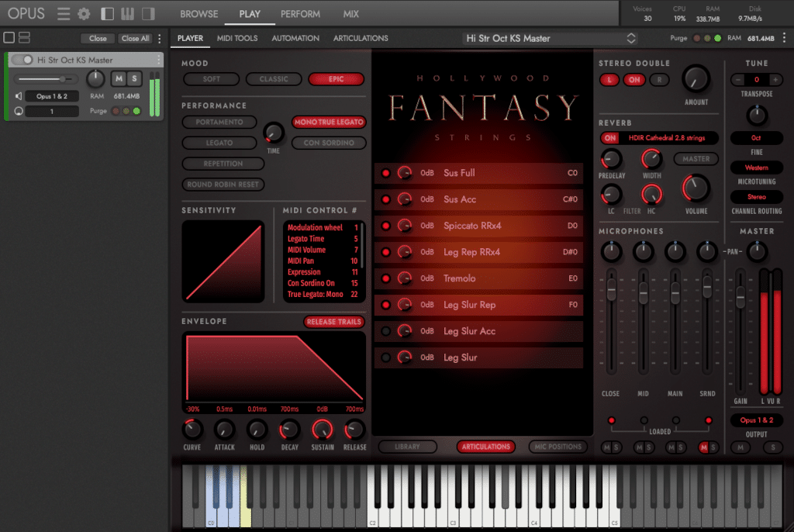794x532 pixels.
Task: Select the SOFT mood button
Action: click(212, 79)
